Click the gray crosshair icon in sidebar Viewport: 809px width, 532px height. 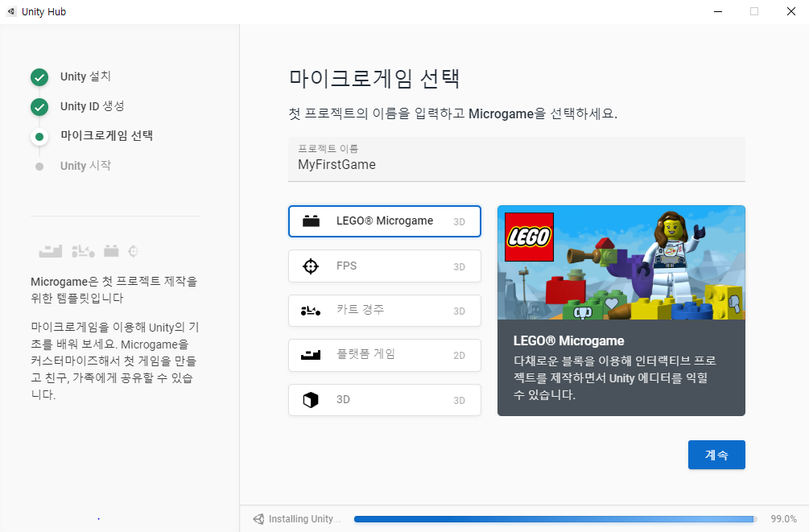133,251
